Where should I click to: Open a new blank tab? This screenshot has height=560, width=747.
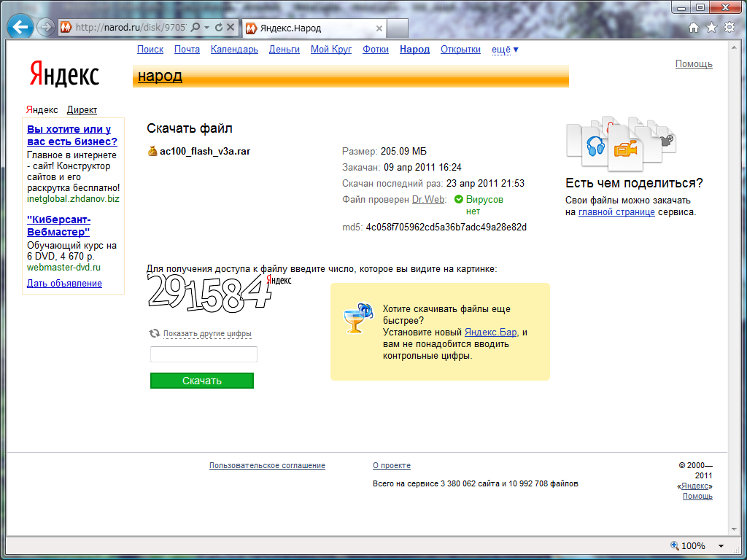398,28
